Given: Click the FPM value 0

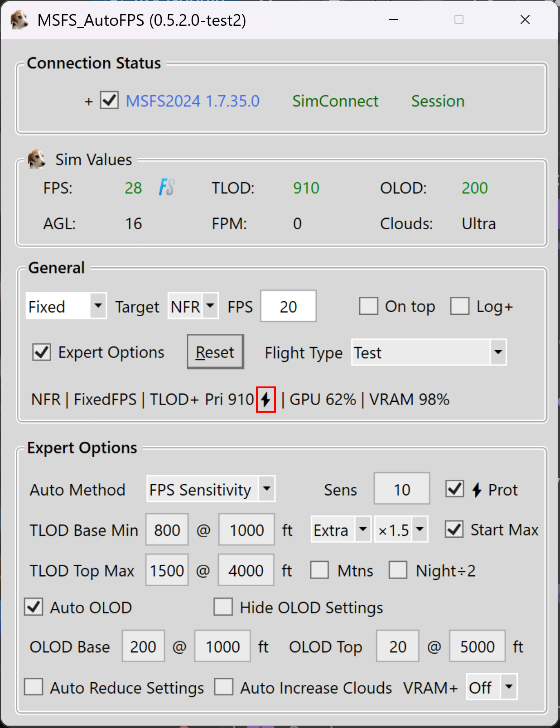Looking at the screenshot, I should coord(297,224).
